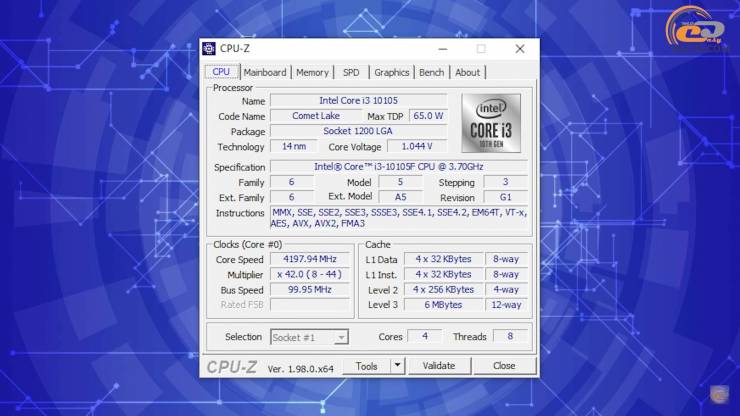Click the CPU-Z app icon in title bar

point(209,49)
